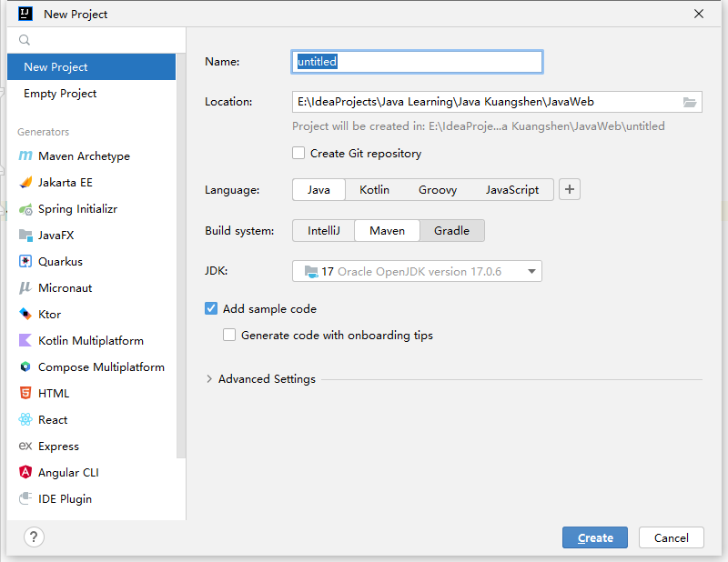Click the sidebar search field
The width and height of the screenshot is (728, 562).
coord(96,40)
